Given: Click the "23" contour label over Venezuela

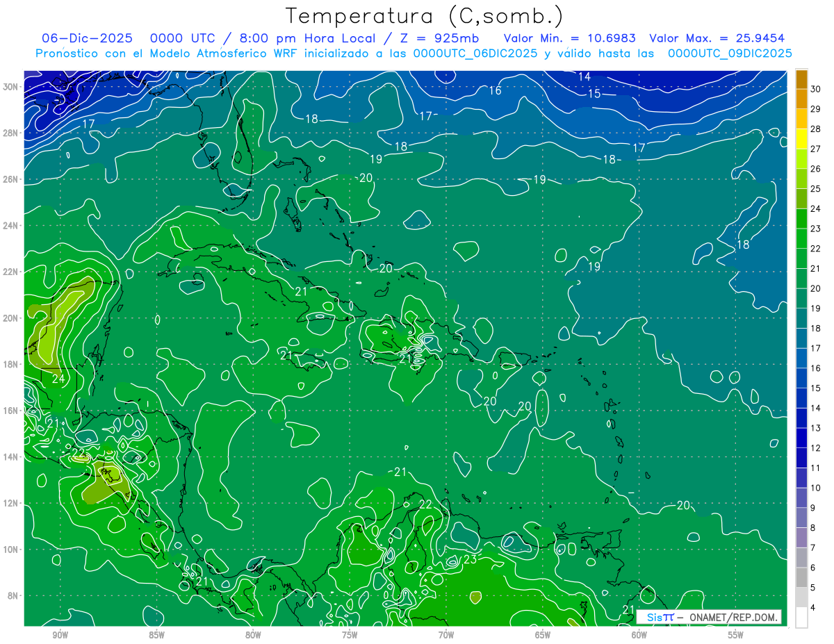Looking at the screenshot, I should point(470,559).
